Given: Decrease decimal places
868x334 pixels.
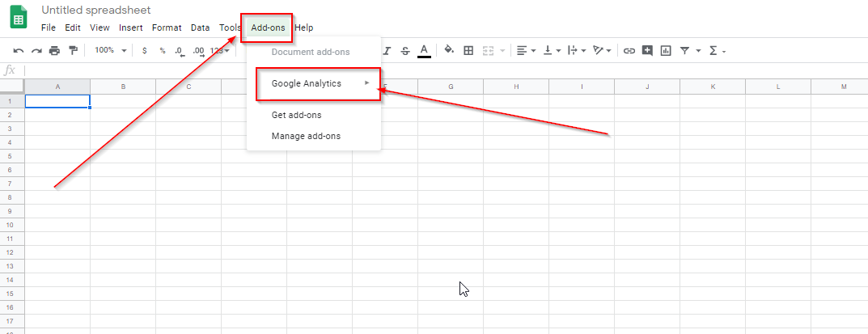Looking at the screenshot, I should [180, 51].
